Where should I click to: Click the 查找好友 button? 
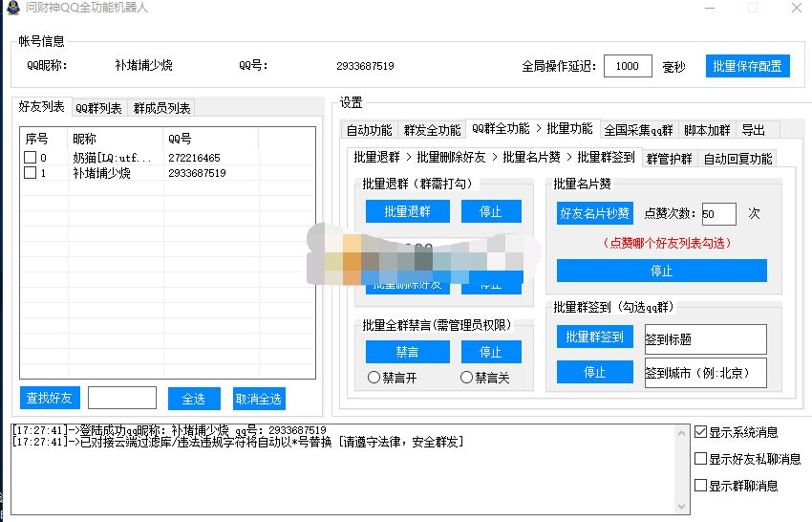50,398
